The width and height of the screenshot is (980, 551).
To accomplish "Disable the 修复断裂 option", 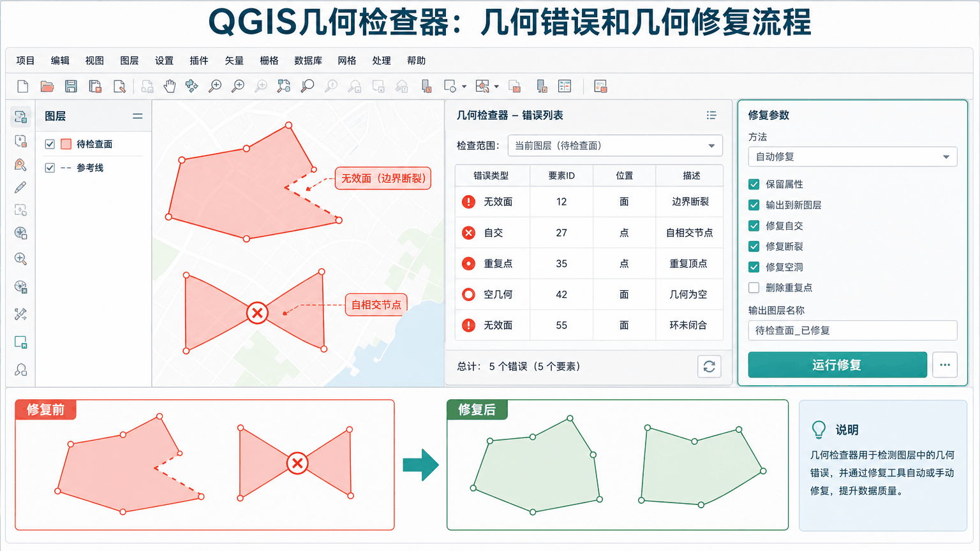I will (754, 246).
